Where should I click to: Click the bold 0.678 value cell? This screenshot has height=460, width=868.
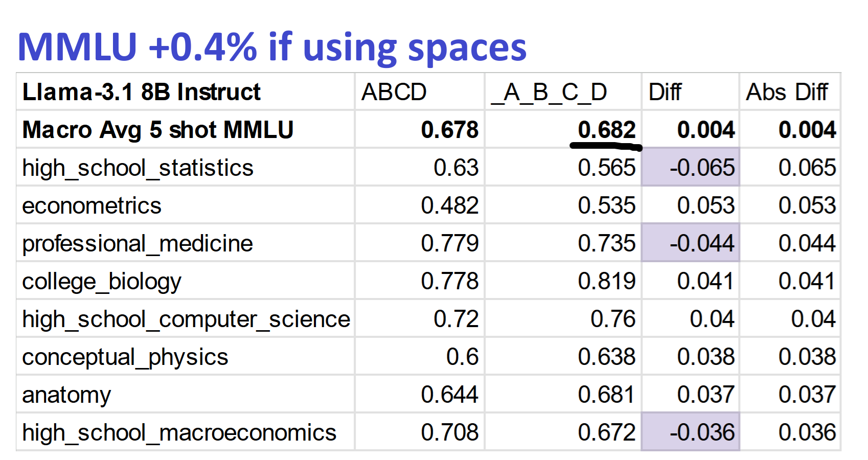click(449, 130)
